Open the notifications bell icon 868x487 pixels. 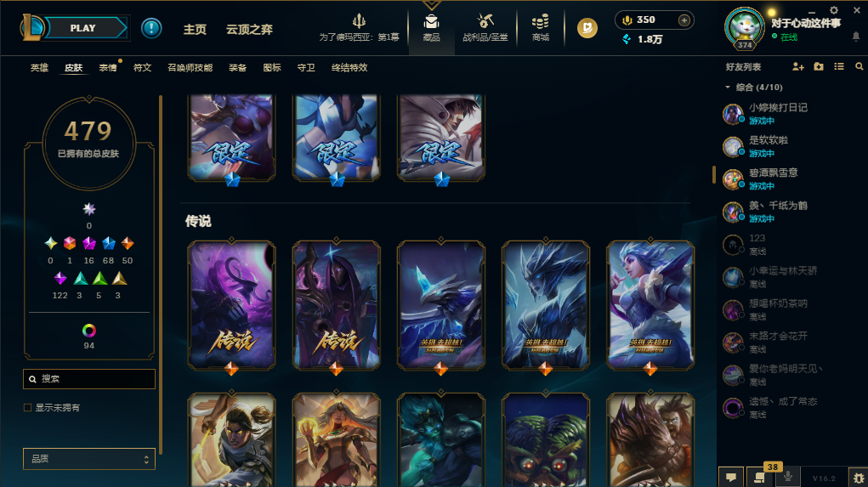click(x=856, y=37)
